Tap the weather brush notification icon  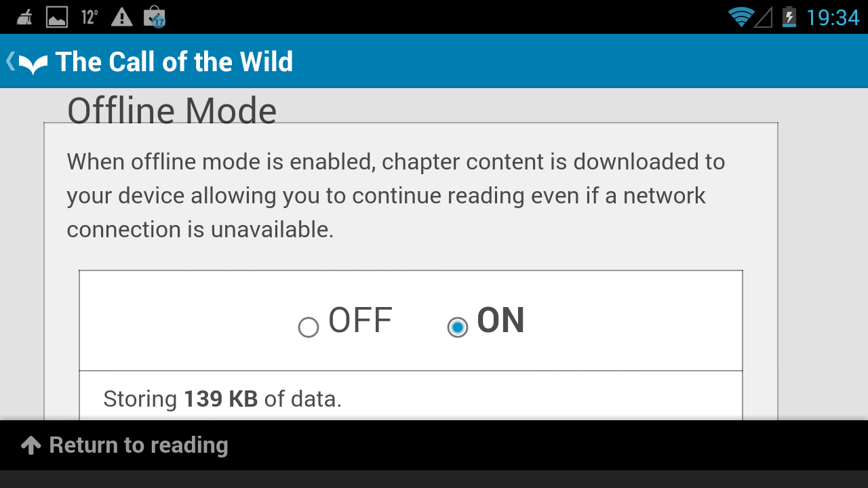(23, 16)
